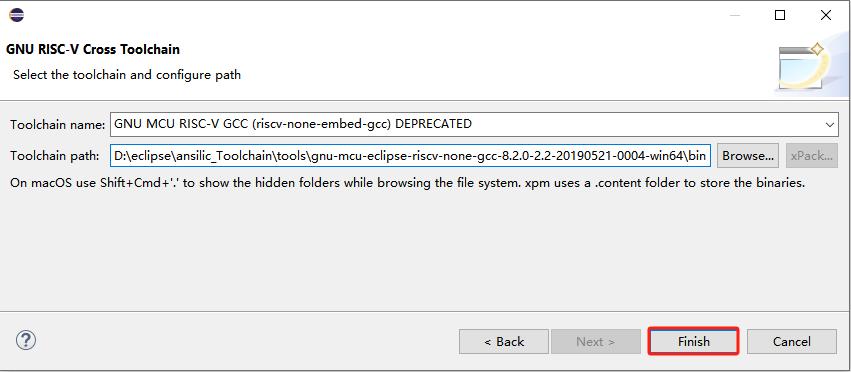Go to previous page with Back
Image resolution: width=851 pixels, height=372 pixels.
(504, 342)
